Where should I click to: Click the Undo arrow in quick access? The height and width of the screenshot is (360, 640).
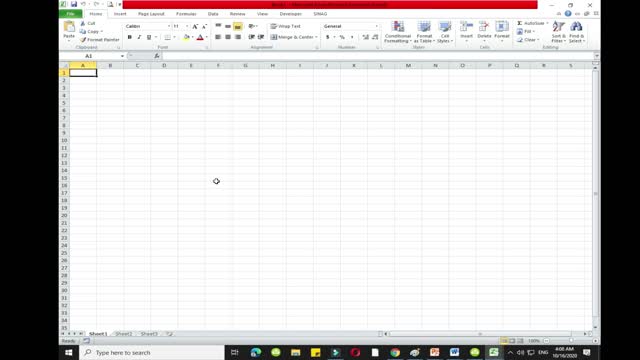click(x=83, y=4)
